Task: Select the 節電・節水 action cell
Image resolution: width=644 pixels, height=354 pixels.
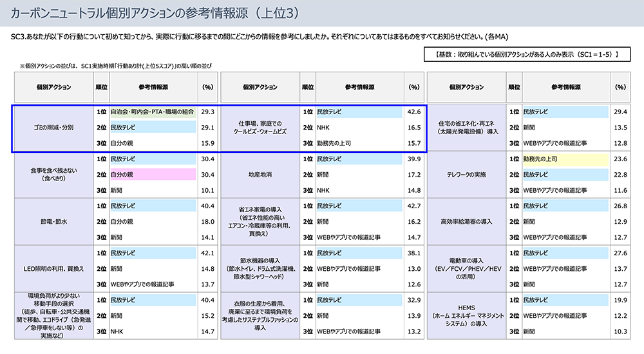Action: pos(54,222)
